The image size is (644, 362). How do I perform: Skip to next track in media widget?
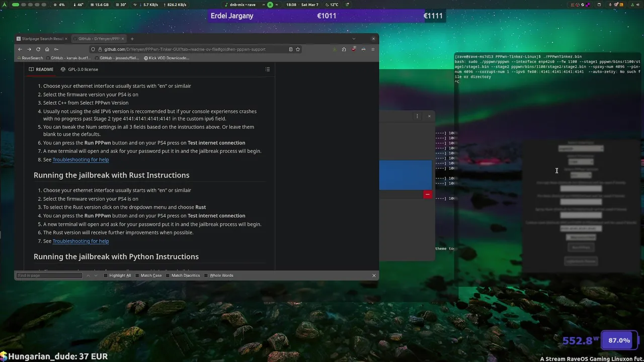coord(277,5)
